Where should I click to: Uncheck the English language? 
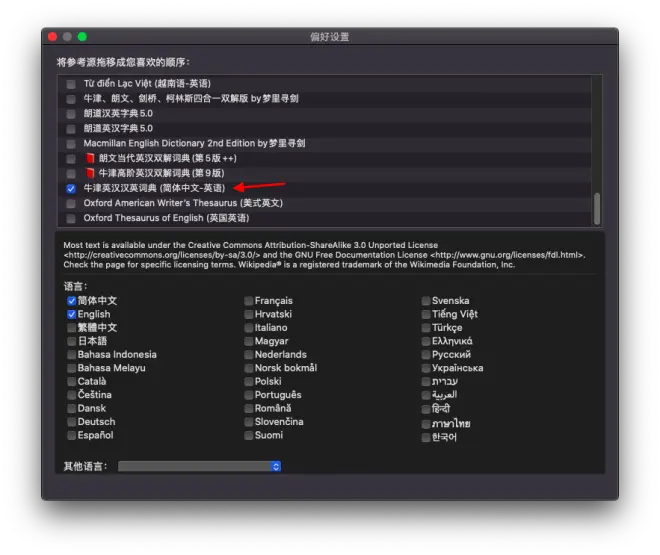pyautogui.click(x=72, y=314)
